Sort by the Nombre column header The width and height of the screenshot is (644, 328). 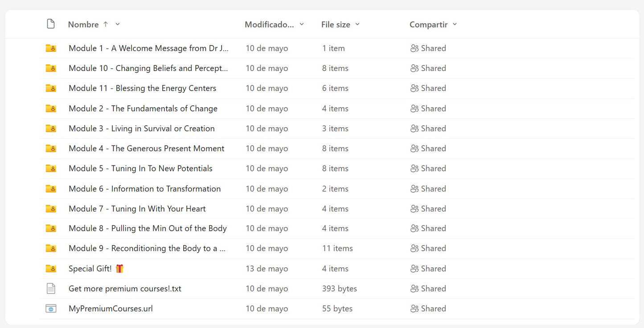point(83,25)
